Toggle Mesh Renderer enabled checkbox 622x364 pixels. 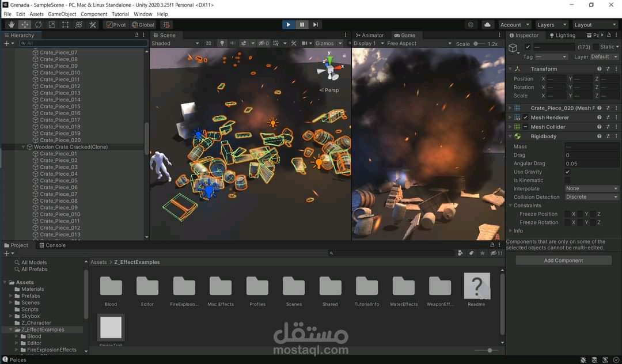(526, 117)
